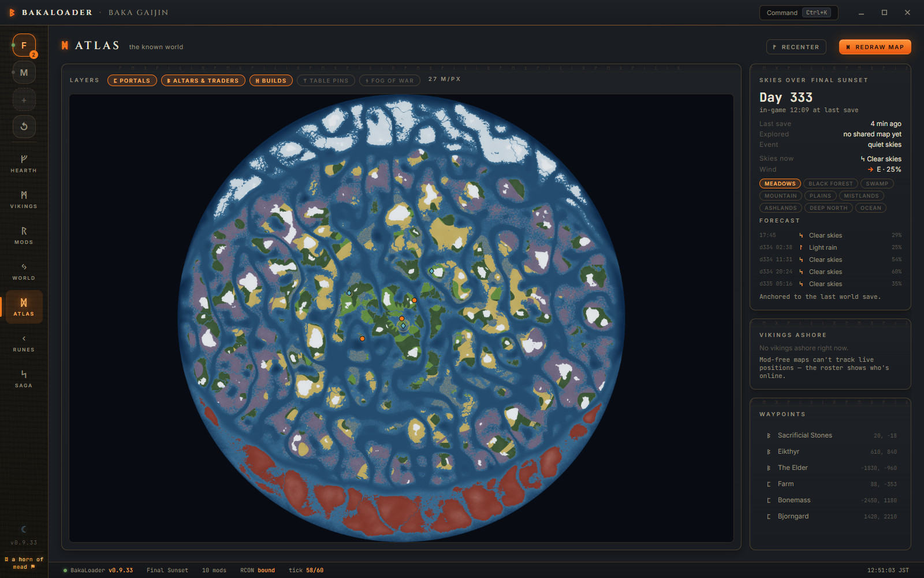
Task: Select the F server profile icon
Action: coord(24,45)
